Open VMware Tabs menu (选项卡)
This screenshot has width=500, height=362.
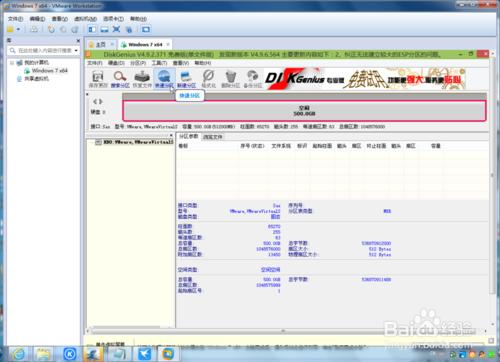[113, 19]
